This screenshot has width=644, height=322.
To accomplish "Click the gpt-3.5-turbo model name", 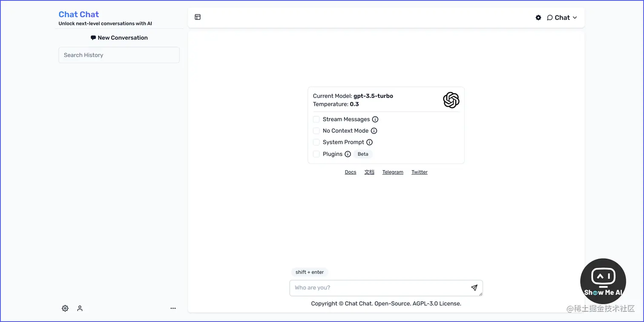I will 373,96.
